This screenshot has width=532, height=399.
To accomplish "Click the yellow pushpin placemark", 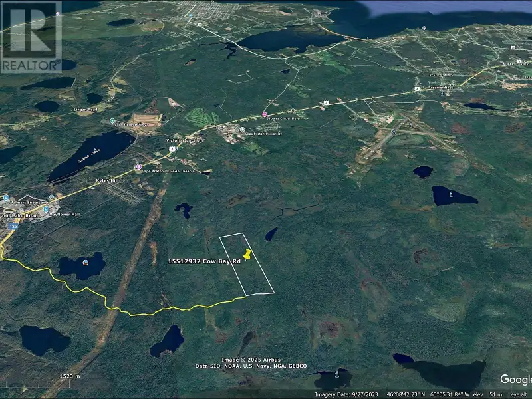I will click(x=247, y=255).
